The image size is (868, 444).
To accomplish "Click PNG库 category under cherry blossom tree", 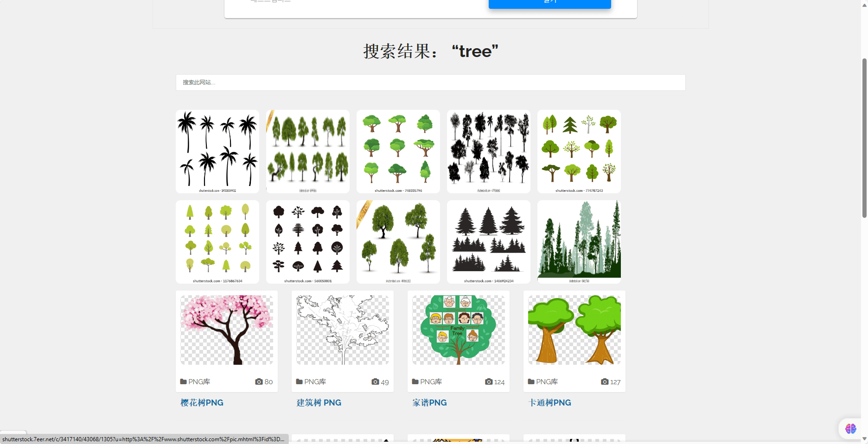I will tap(199, 382).
